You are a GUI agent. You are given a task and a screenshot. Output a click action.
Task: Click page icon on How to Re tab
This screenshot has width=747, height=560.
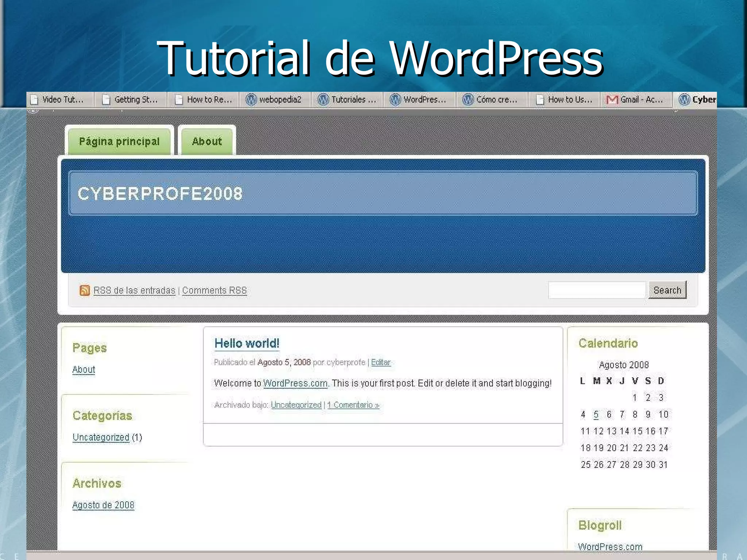click(x=179, y=100)
